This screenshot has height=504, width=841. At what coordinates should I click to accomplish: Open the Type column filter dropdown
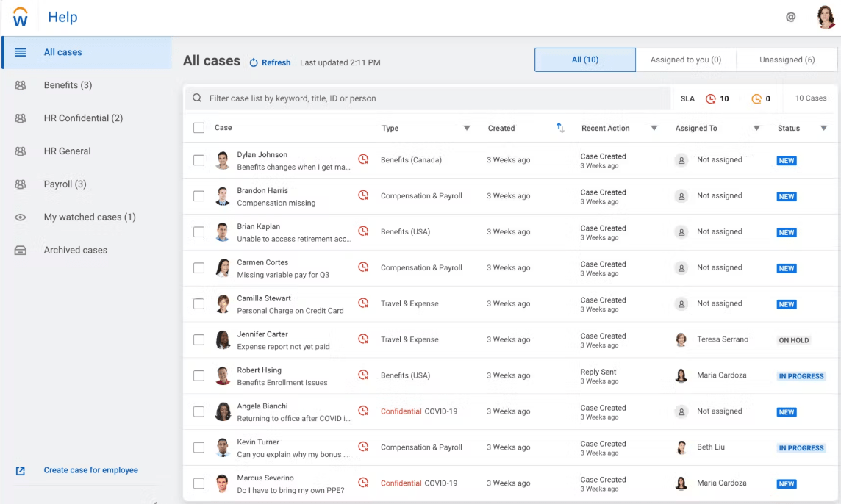[x=467, y=128]
